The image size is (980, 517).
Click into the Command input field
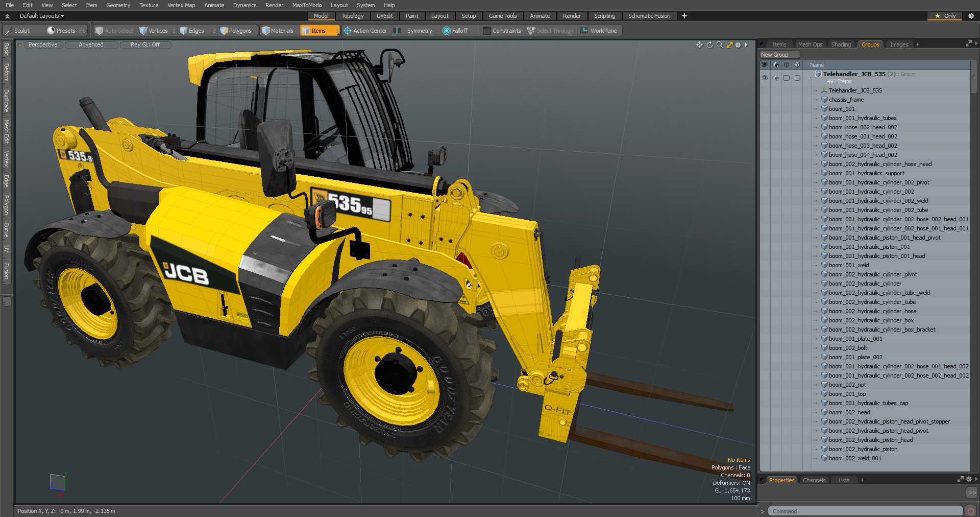pos(866,511)
